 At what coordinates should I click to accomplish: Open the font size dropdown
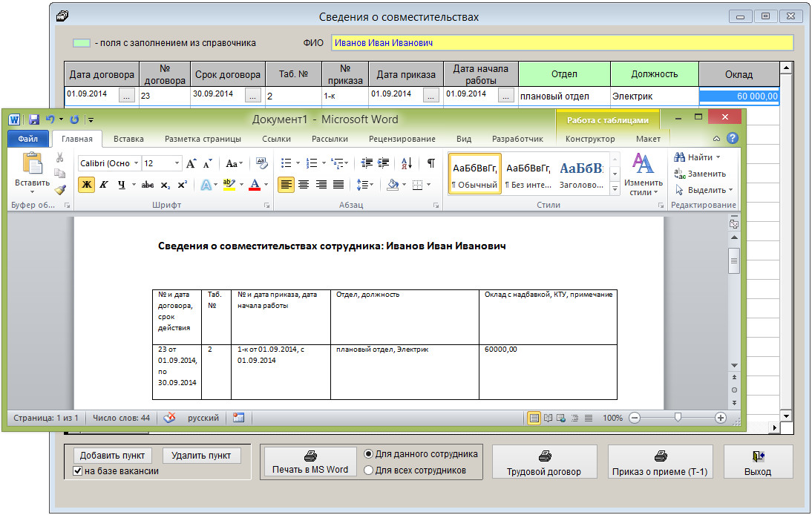click(x=177, y=163)
